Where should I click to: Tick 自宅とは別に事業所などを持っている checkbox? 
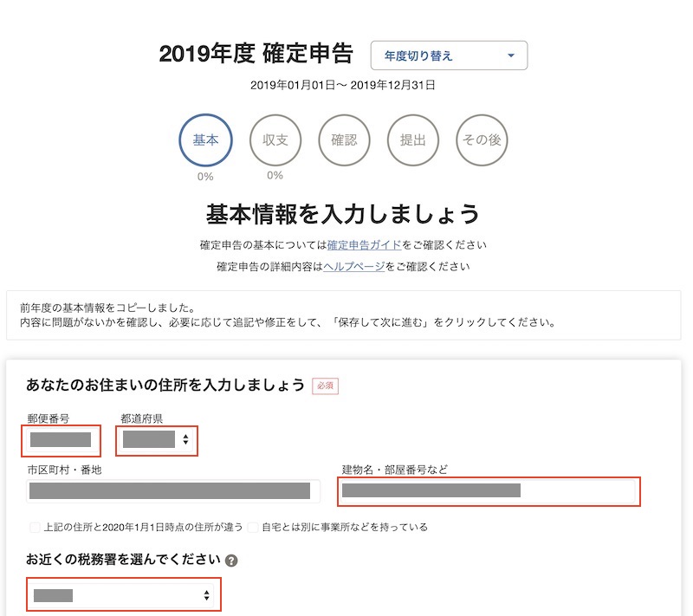coord(253,527)
